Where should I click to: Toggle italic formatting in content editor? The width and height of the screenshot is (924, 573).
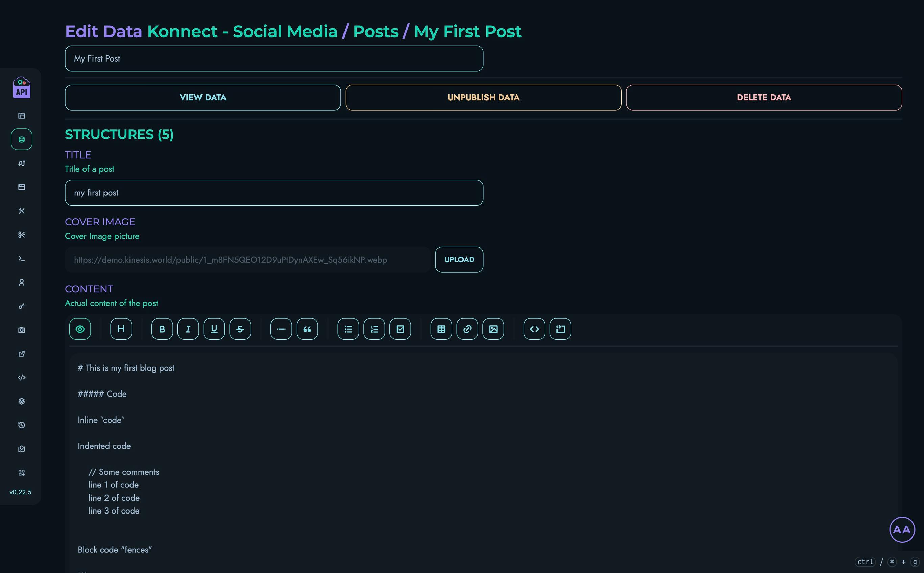188,329
